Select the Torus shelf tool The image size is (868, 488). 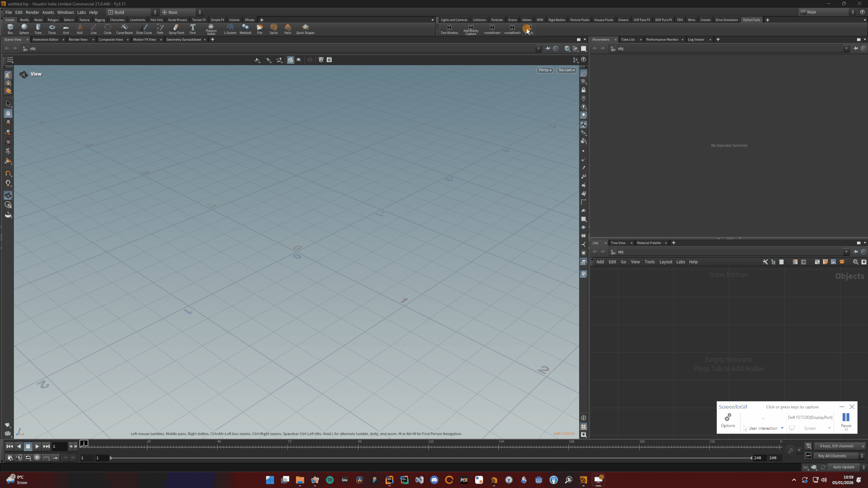52,29
